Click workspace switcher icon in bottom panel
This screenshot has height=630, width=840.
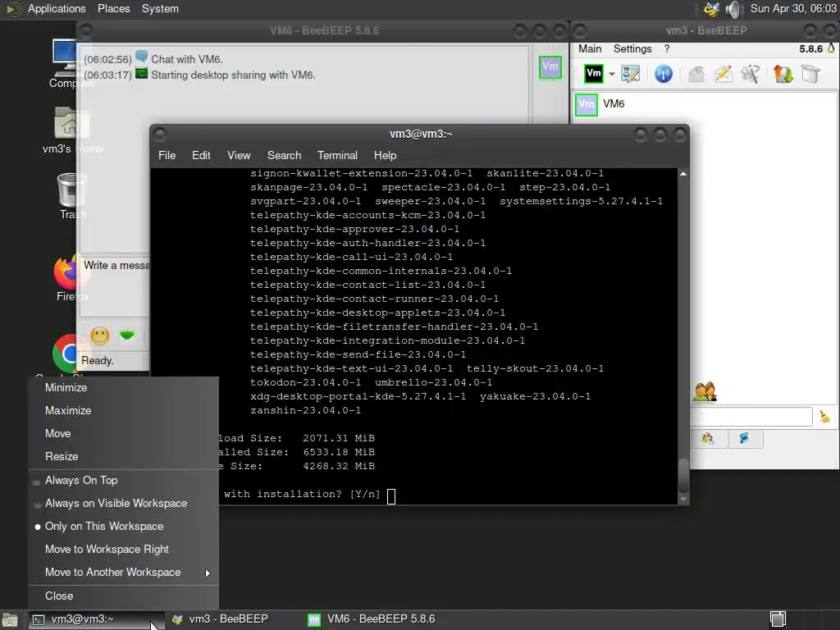[x=778, y=619]
